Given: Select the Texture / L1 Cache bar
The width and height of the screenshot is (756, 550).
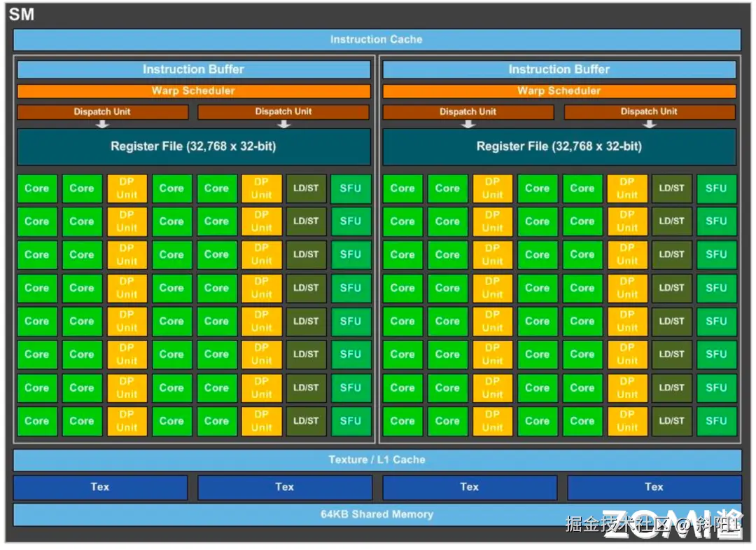Looking at the screenshot, I should point(377,460).
